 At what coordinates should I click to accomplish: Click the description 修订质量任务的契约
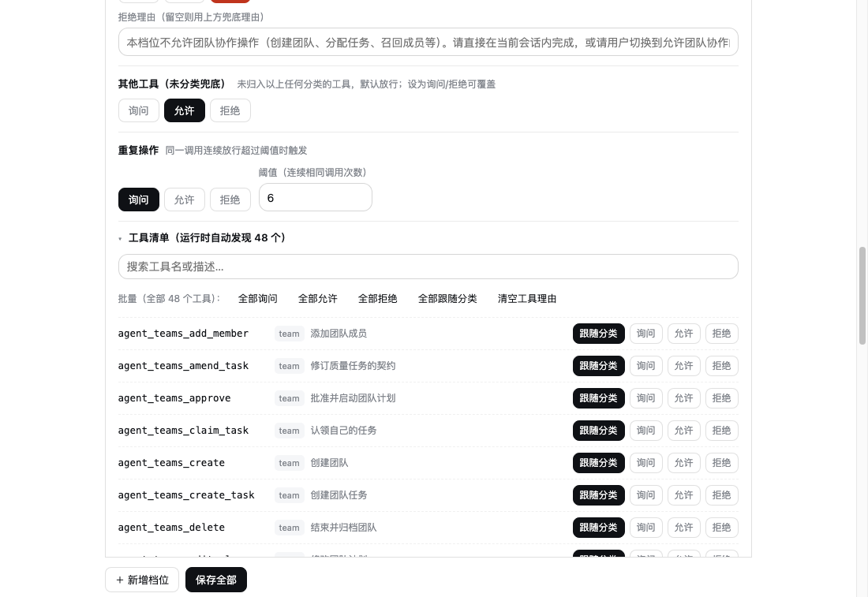pyautogui.click(x=353, y=366)
